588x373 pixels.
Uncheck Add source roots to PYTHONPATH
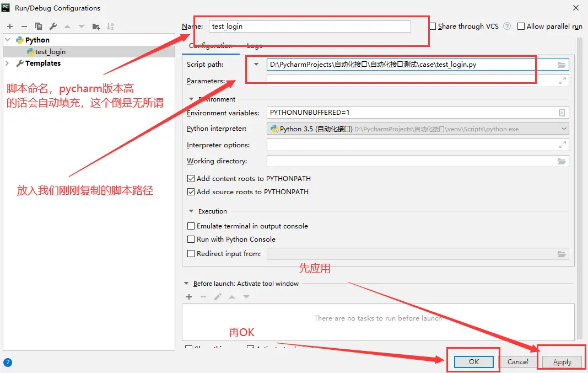tap(191, 191)
